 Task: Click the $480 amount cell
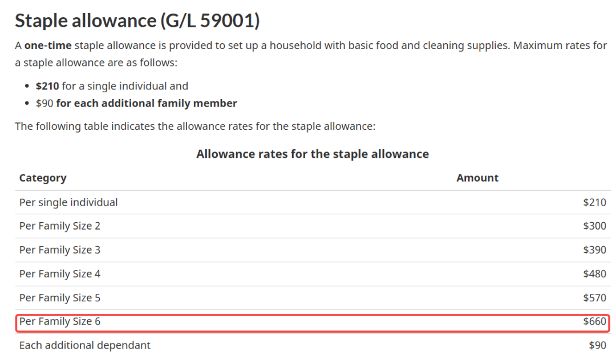[594, 274]
